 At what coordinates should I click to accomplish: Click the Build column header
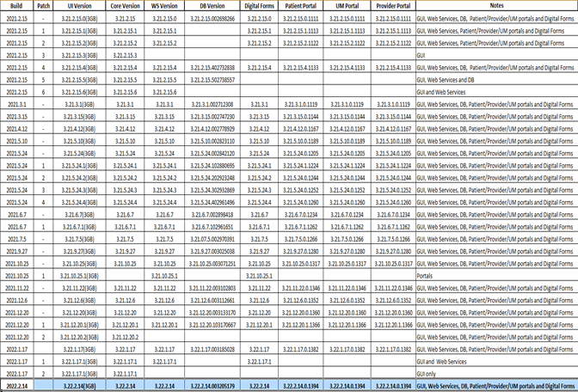coord(16,4)
